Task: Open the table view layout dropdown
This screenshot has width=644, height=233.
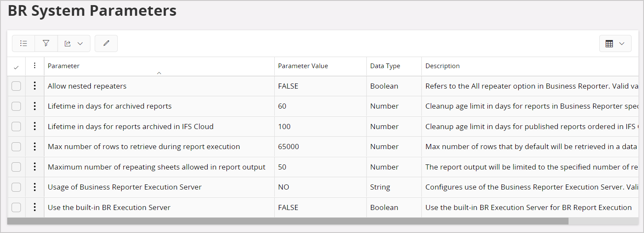Action: 615,43
